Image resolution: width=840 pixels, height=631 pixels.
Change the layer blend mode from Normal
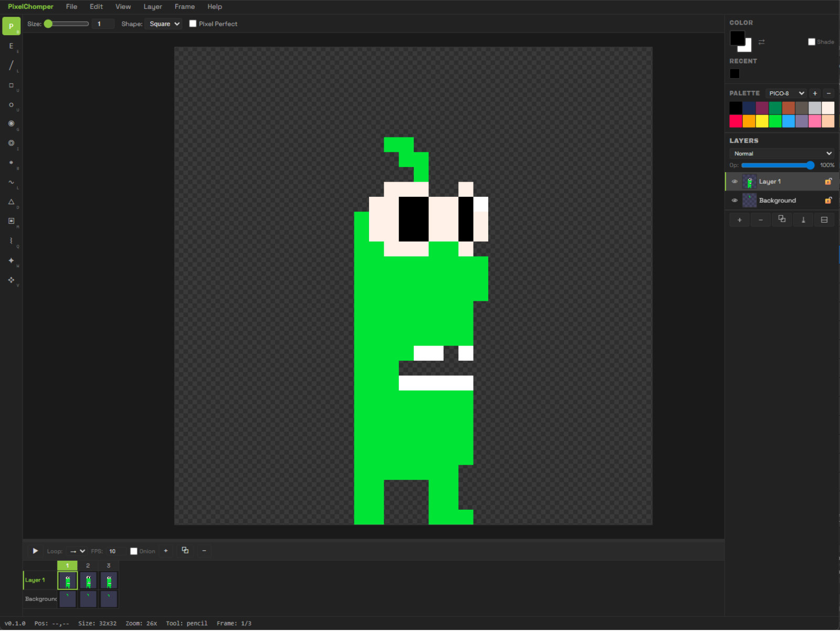[781, 153]
